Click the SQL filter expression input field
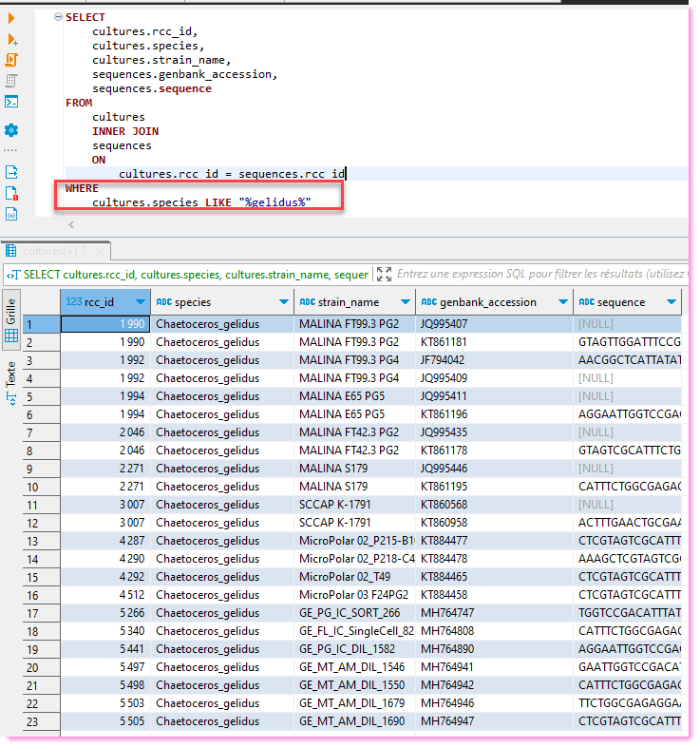Screen dimensions: 700x748 [539, 275]
